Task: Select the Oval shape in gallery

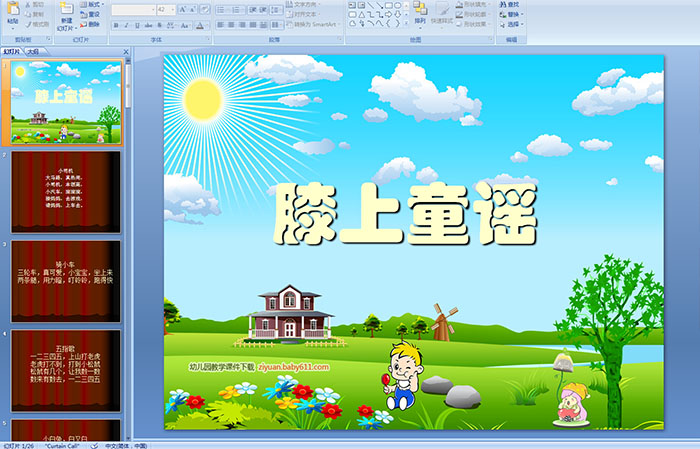Action: [397, 5]
